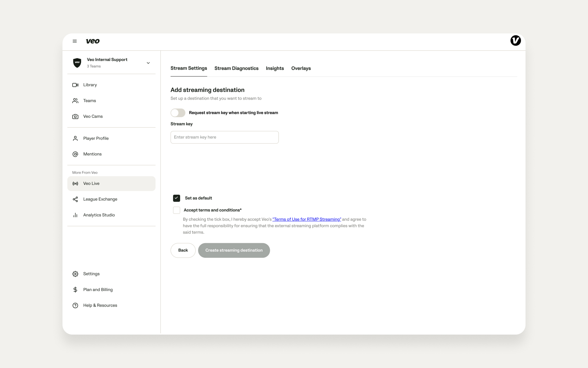Click the Veo Live broadcast icon
Screen dimensions: 588x368
click(75, 184)
